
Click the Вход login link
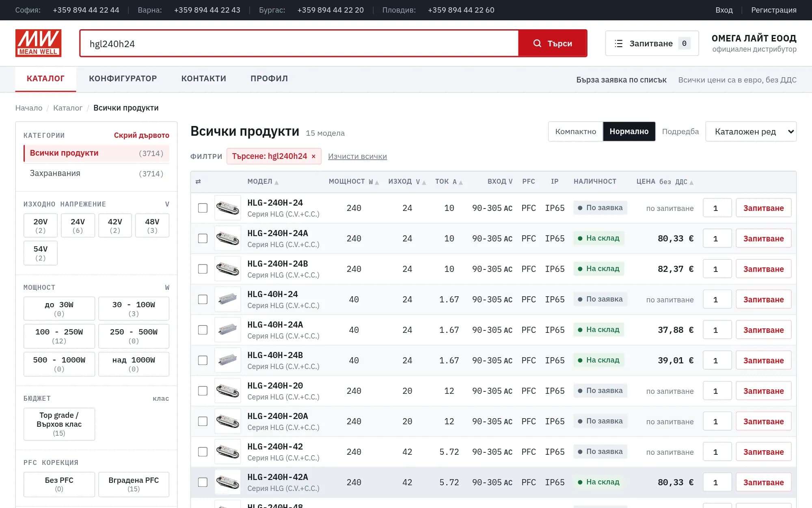pyautogui.click(x=724, y=10)
